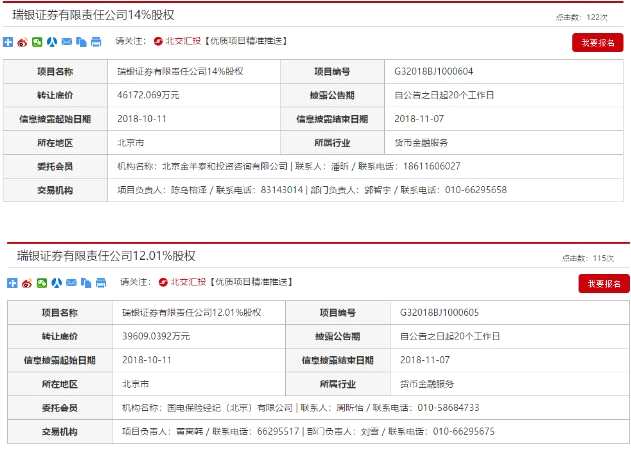Viewport: 631px width, 454px height.
Task: Share the 12.01% equity listing to Renren
Action: 57,283
